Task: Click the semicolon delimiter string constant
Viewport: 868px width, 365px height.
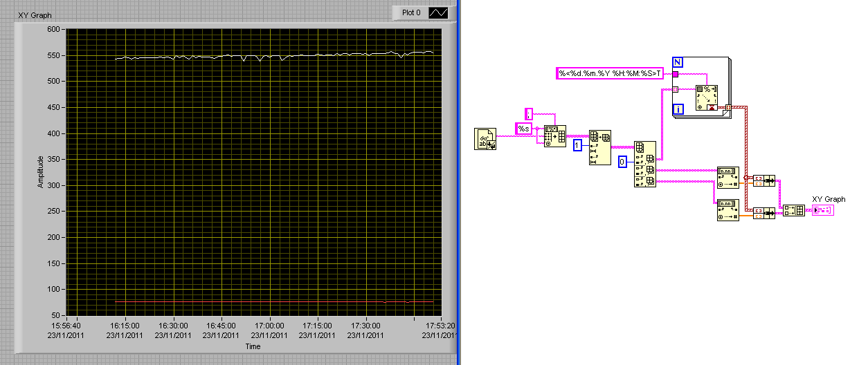Action: (529, 113)
